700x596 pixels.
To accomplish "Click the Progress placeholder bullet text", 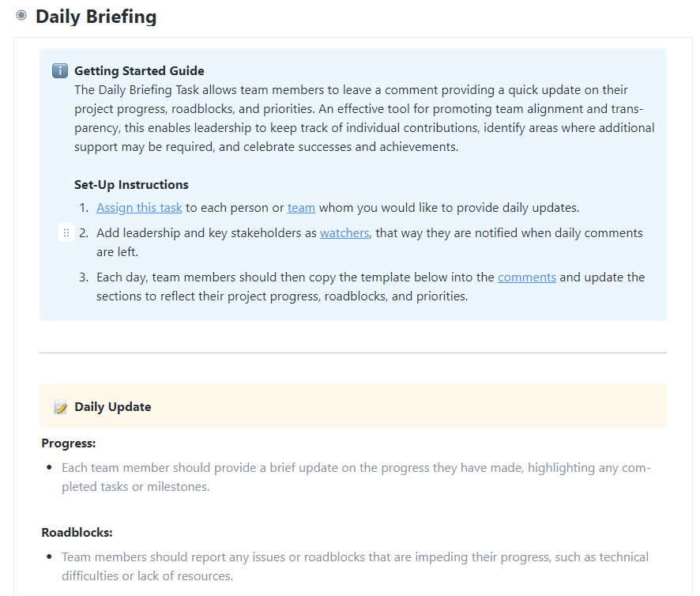I will click(x=356, y=477).
